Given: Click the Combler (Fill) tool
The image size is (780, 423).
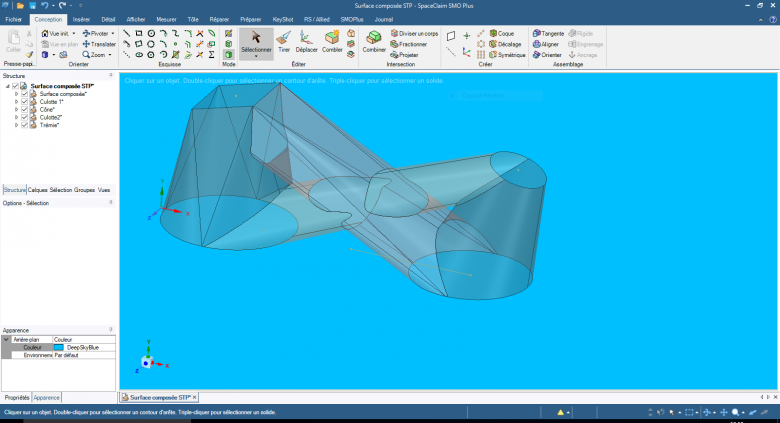Looking at the screenshot, I should click(x=332, y=40).
